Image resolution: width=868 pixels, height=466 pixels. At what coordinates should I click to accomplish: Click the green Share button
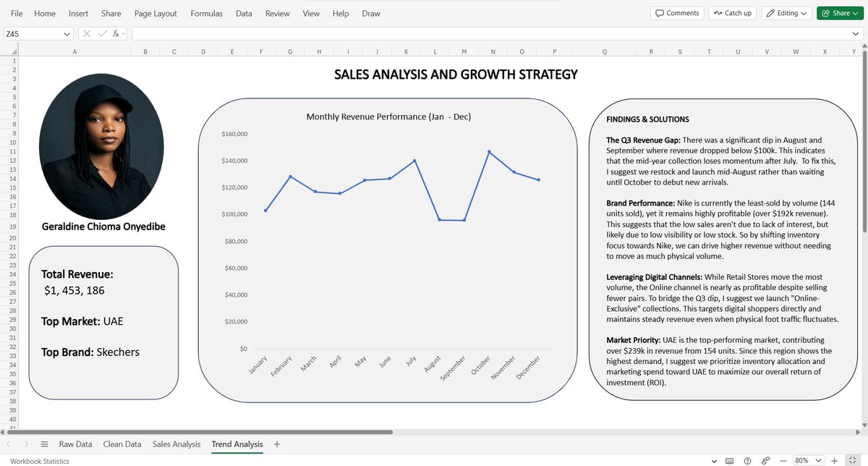(838, 13)
